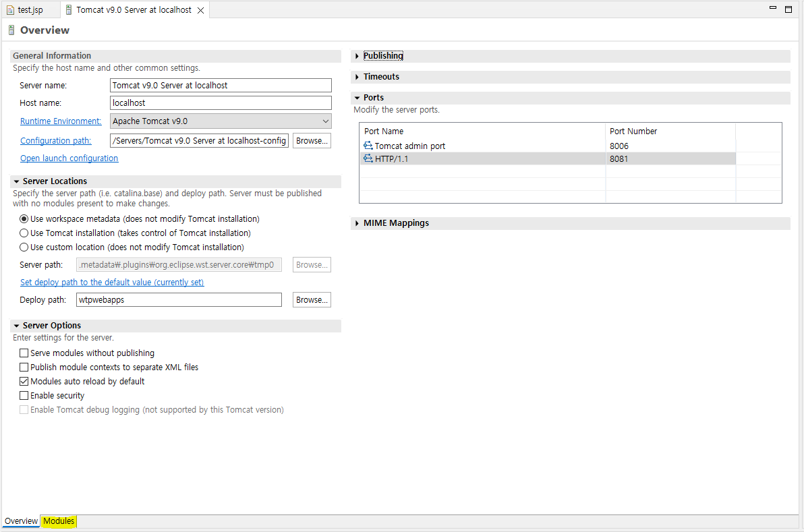Click the test.jsp file icon

tap(10, 10)
